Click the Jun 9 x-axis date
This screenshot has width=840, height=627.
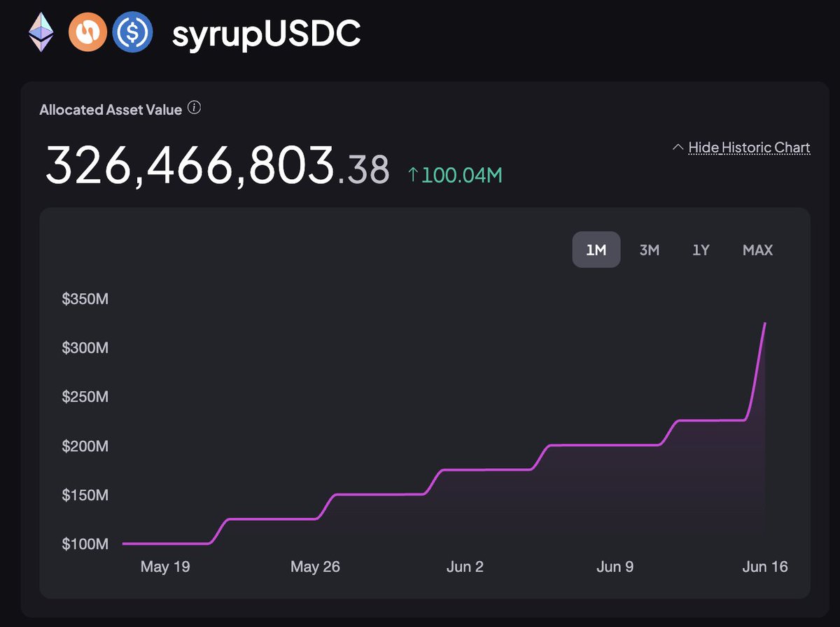[615, 567]
